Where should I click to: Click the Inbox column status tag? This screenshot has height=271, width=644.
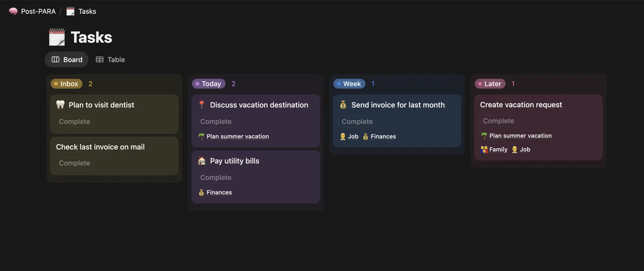tap(67, 84)
